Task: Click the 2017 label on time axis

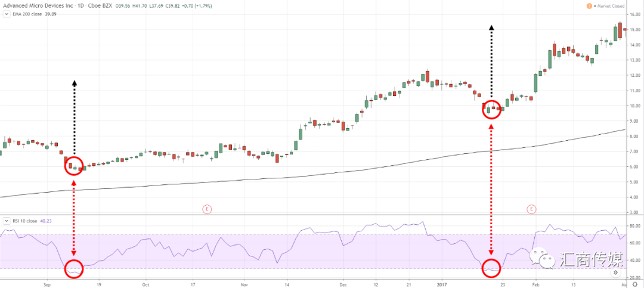Action: point(441,284)
